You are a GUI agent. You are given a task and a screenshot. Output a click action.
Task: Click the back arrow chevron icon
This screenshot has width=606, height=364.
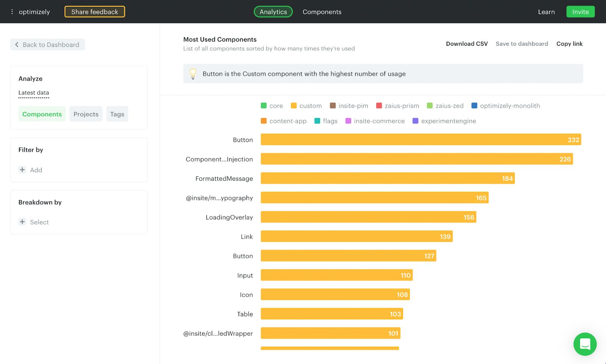(x=17, y=45)
